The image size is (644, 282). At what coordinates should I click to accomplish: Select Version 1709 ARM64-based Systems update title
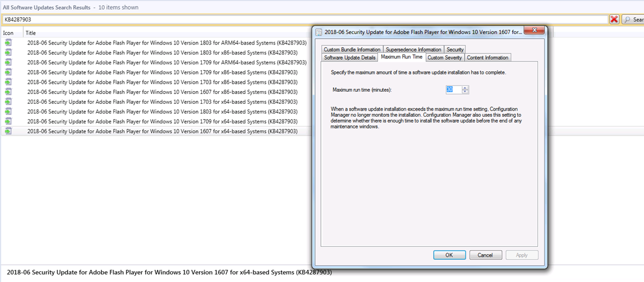point(167,62)
